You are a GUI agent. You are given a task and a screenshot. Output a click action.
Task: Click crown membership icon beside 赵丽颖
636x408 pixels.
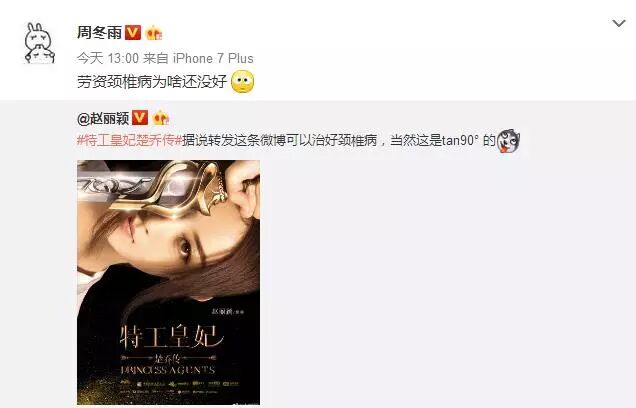point(161,118)
